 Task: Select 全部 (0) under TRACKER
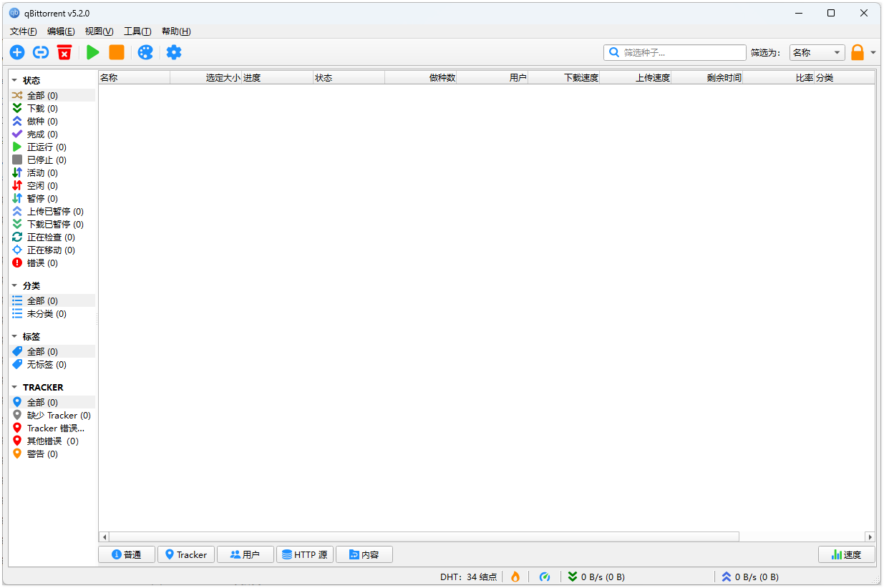[52, 402]
